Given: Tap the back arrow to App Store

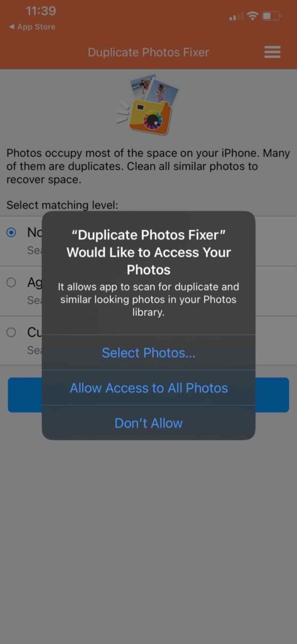Looking at the screenshot, I should point(13,27).
